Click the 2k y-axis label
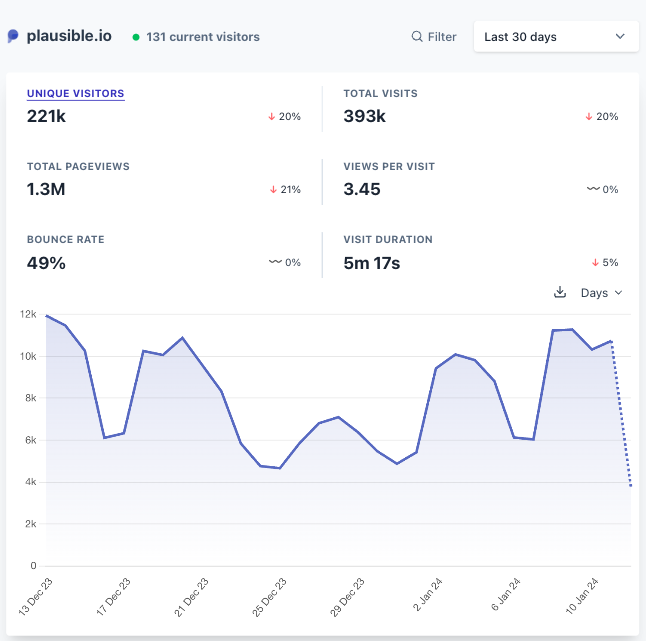This screenshot has height=641, width=646. [30, 524]
